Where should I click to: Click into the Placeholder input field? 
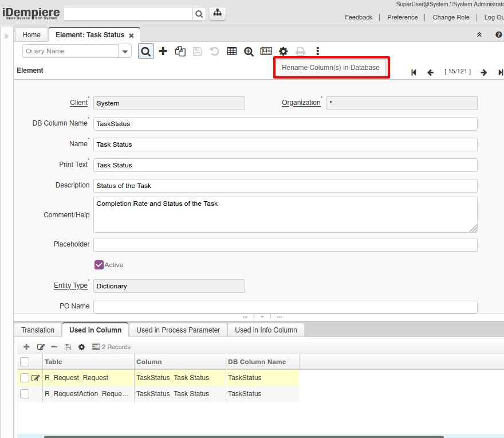(285, 245)
